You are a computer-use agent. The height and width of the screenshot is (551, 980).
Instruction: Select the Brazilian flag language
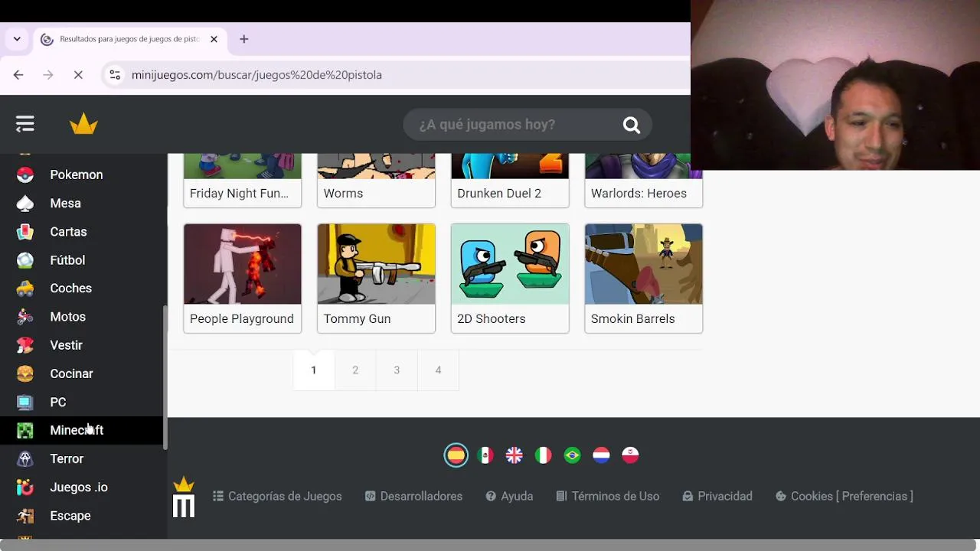click(572, 455)
